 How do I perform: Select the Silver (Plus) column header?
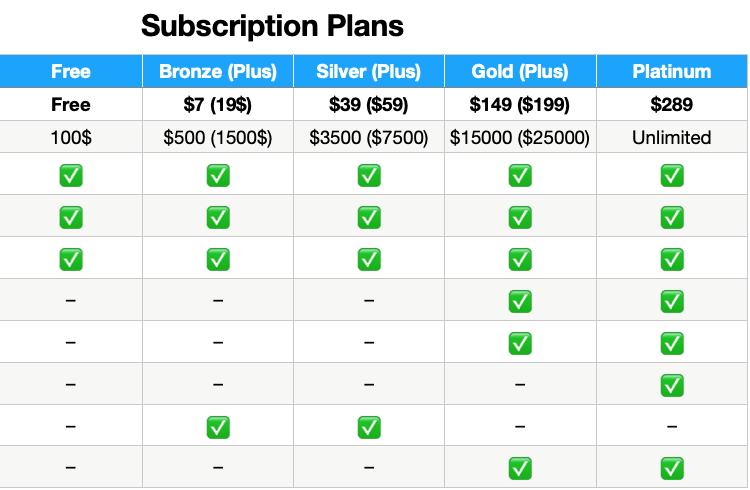[x=369, y=72]
